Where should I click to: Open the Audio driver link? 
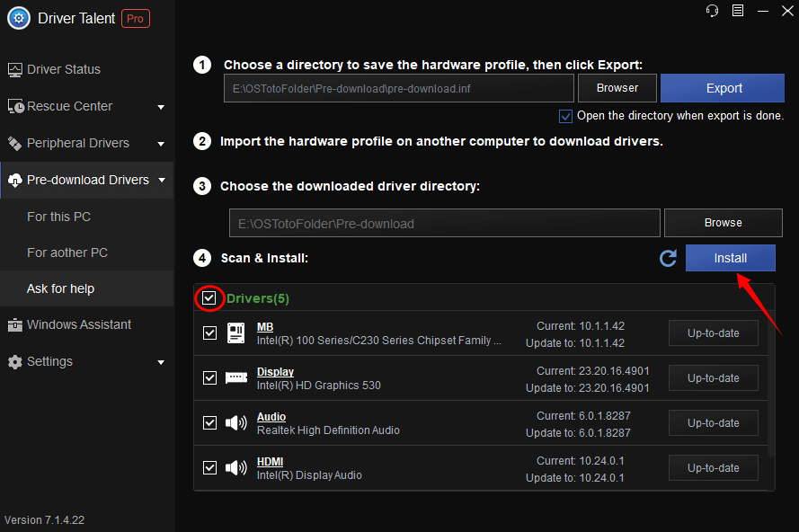point(271,416)
